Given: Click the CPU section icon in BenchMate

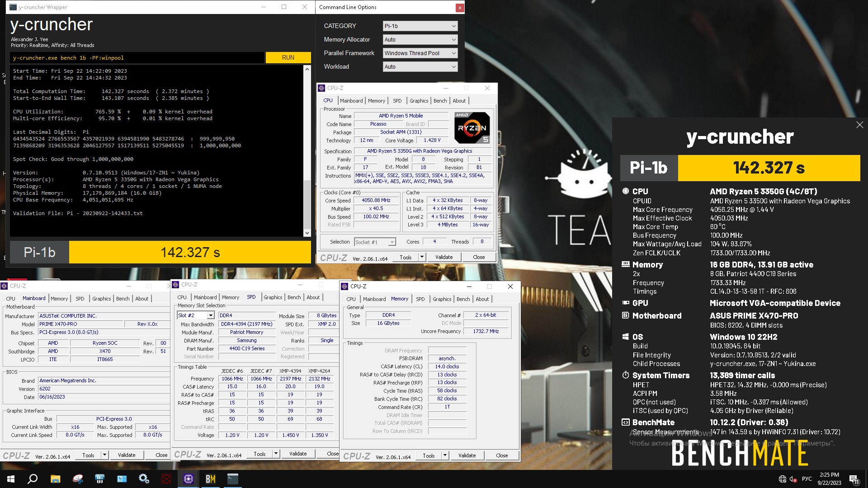Looking at the screenshot, I should coord(625,191).
